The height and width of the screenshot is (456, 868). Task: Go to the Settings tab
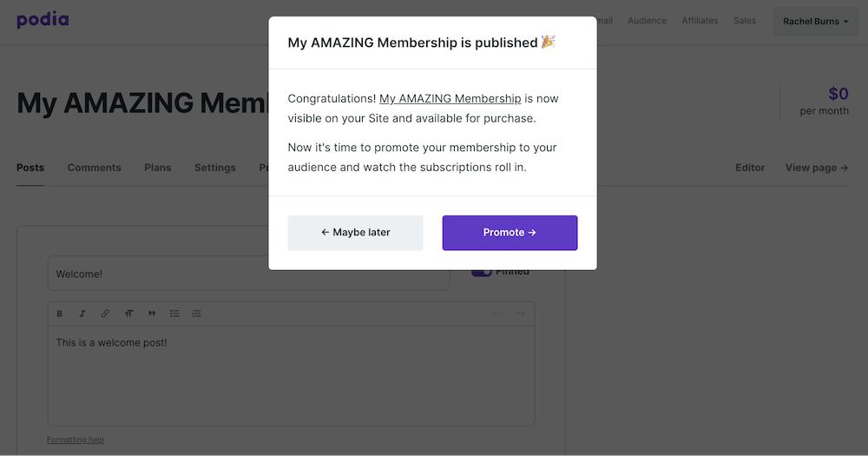click(214, 168)
